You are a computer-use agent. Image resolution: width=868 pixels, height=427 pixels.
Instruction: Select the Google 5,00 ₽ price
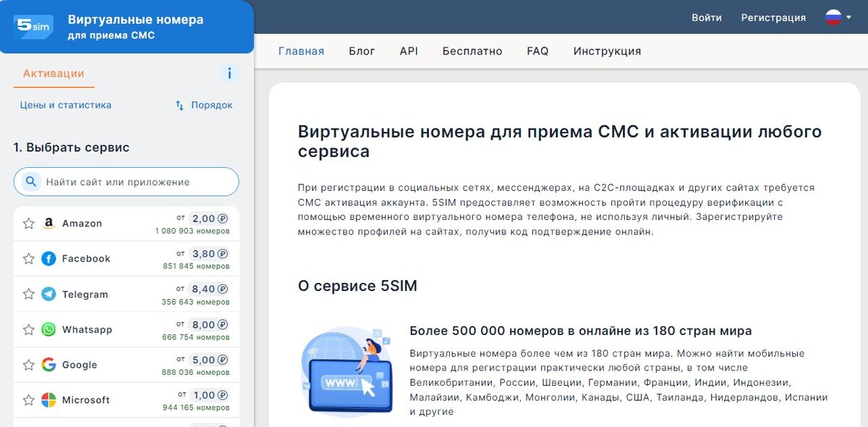(x=209, y=360)
